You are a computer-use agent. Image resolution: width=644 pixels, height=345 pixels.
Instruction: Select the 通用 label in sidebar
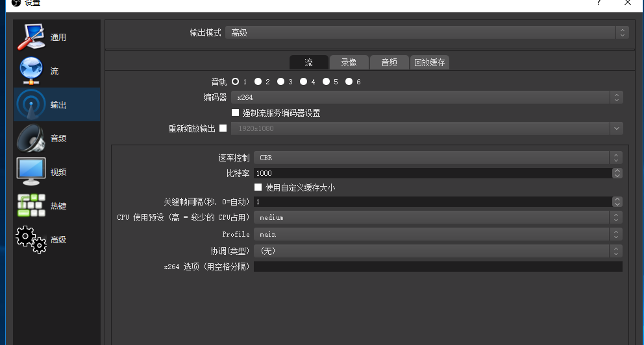tap(58, 38)
